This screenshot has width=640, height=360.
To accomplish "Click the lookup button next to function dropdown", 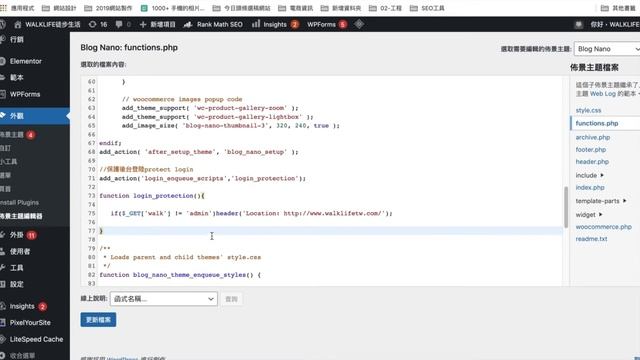I will (231, 299).
